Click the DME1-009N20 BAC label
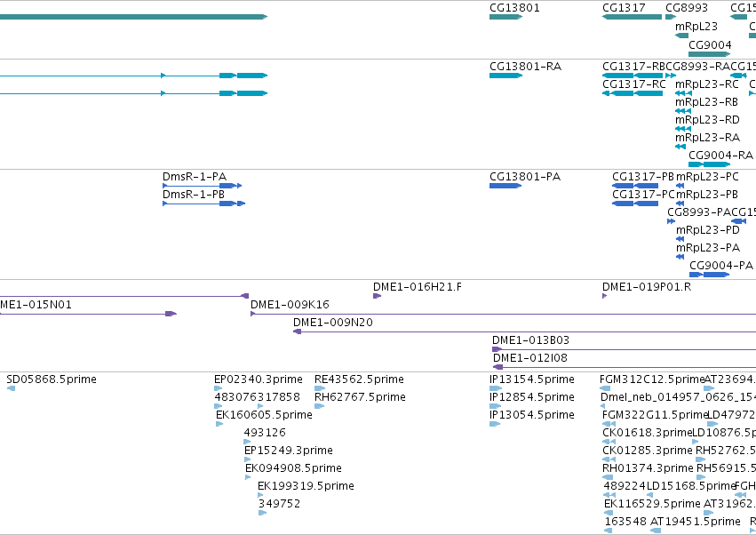756x535 pixels. click(332, 323)
